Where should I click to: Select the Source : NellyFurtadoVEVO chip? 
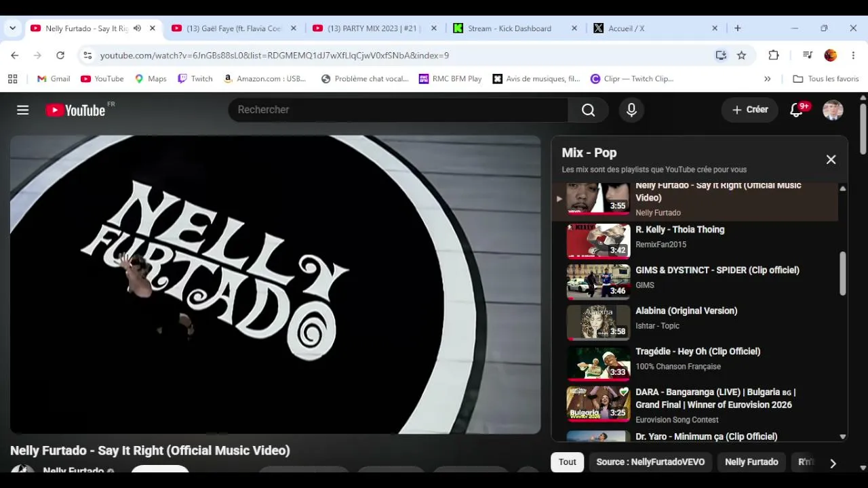coord(650,462)
